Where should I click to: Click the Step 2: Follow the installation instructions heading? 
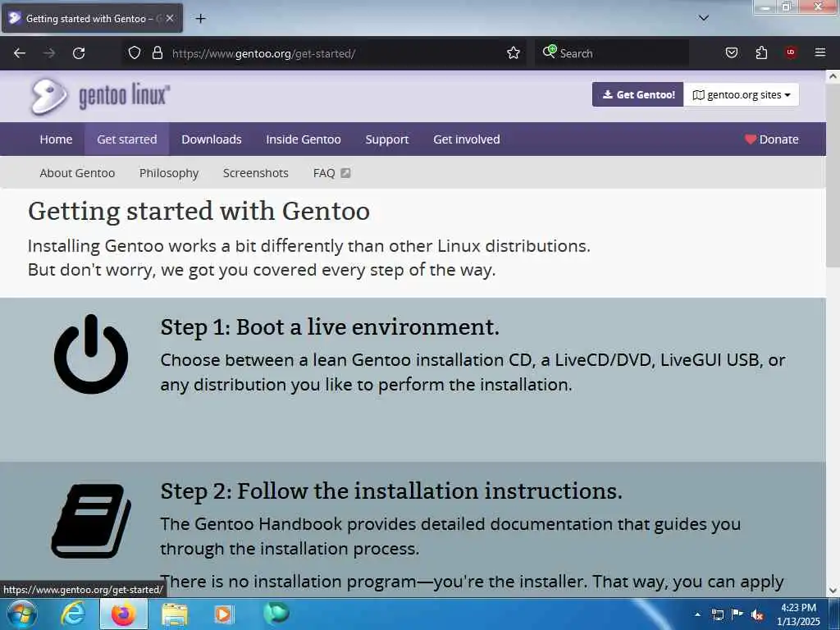pyautogui.click(x=391, y=491)
